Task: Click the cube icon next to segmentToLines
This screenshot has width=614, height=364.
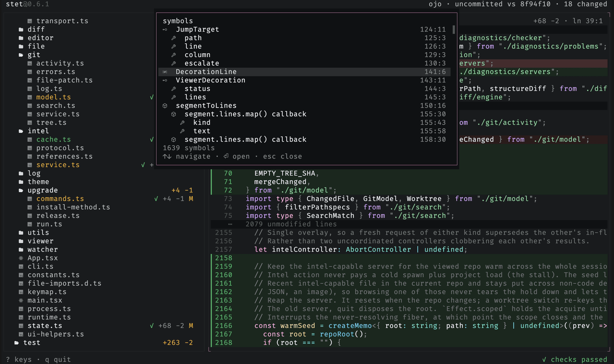Action: (x=165, y=106)
